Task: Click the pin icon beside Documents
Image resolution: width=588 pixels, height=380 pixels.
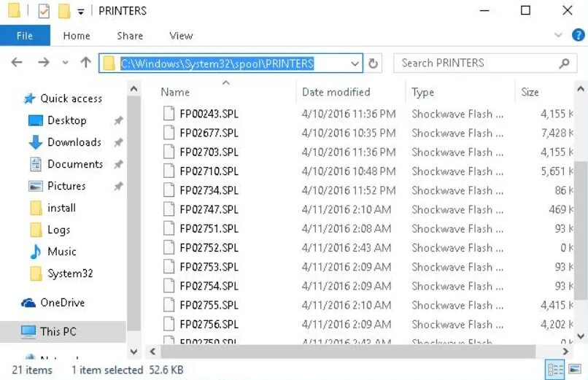Action: pyautogui.click(x=118, y=164)
